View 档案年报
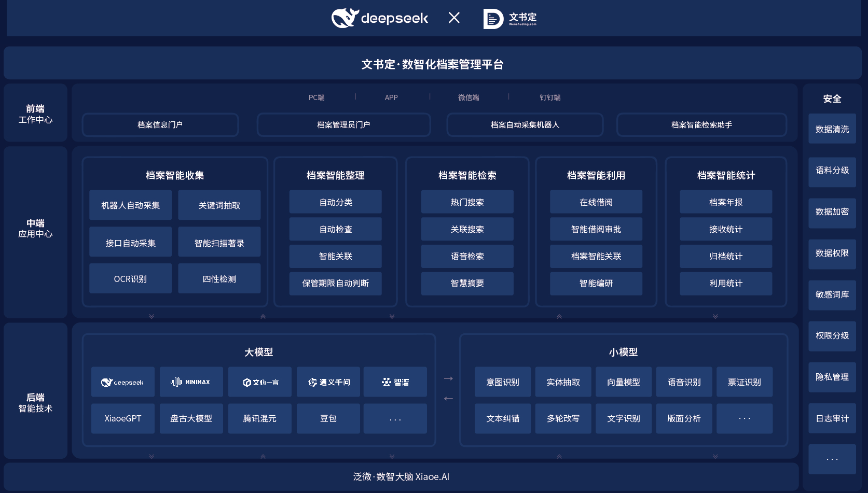The height and width of the screenshot is (493, 868). click(726, 202)
